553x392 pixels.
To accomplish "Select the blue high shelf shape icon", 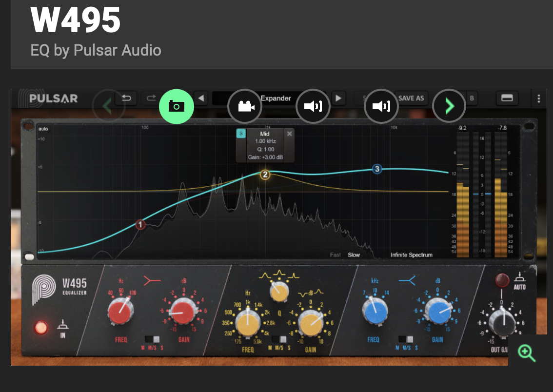I will tap(407, 281).
